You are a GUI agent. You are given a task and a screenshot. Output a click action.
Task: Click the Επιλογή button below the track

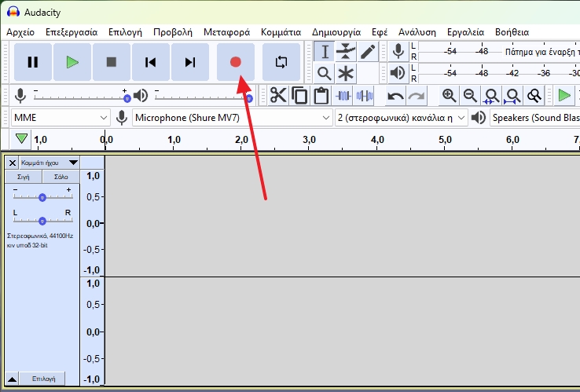pyautogui.click(x=43, y=379)
